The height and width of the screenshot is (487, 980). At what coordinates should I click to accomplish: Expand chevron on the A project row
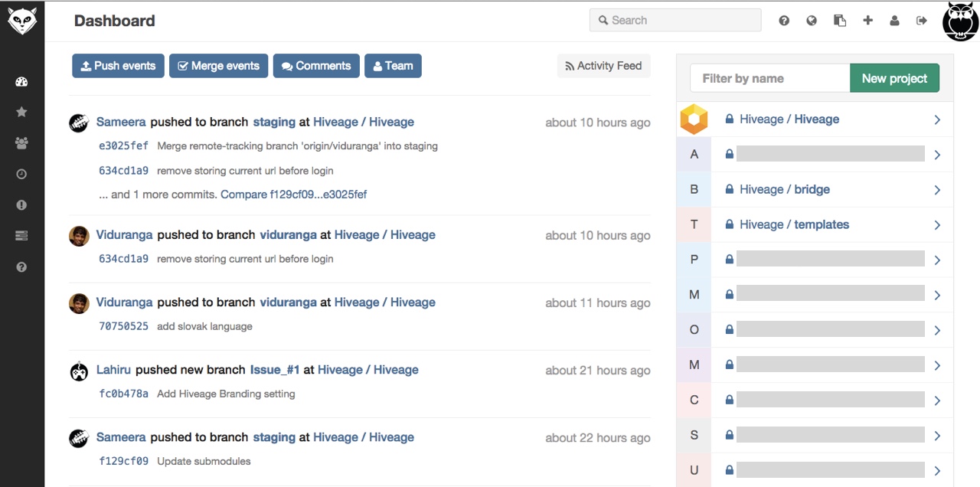(x=937, y=155)
